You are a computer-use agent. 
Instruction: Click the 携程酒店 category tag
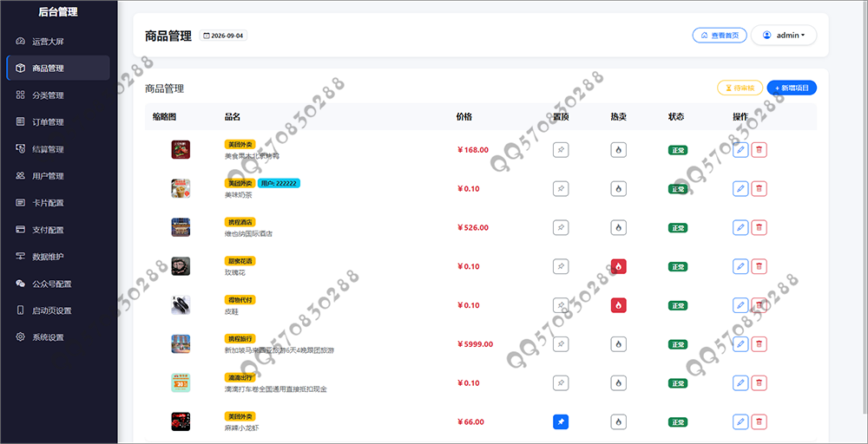point(240,222)
